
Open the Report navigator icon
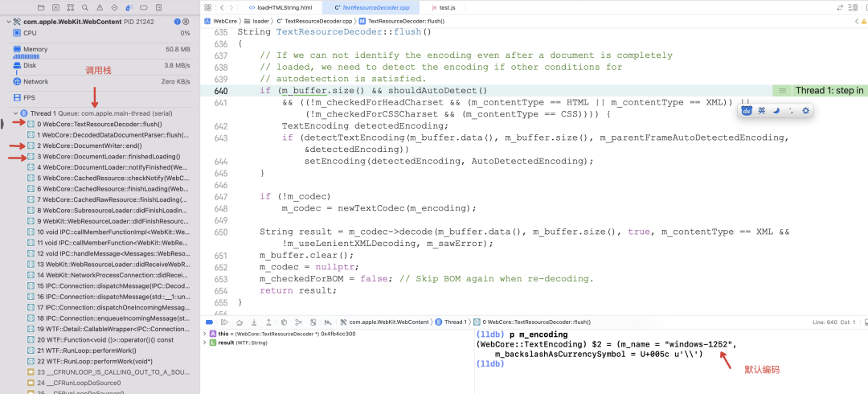[159, 8]
